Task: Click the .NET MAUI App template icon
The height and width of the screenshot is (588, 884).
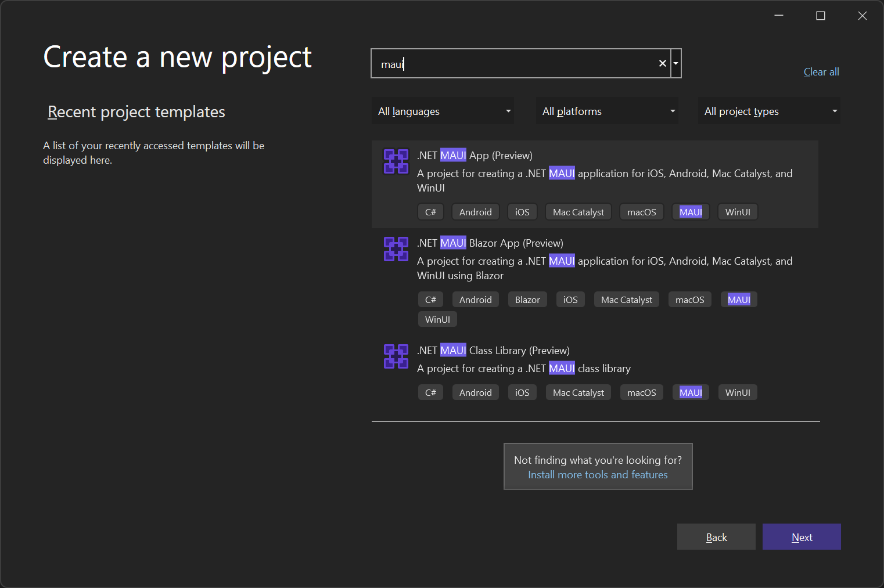Action: pos(396,161)
